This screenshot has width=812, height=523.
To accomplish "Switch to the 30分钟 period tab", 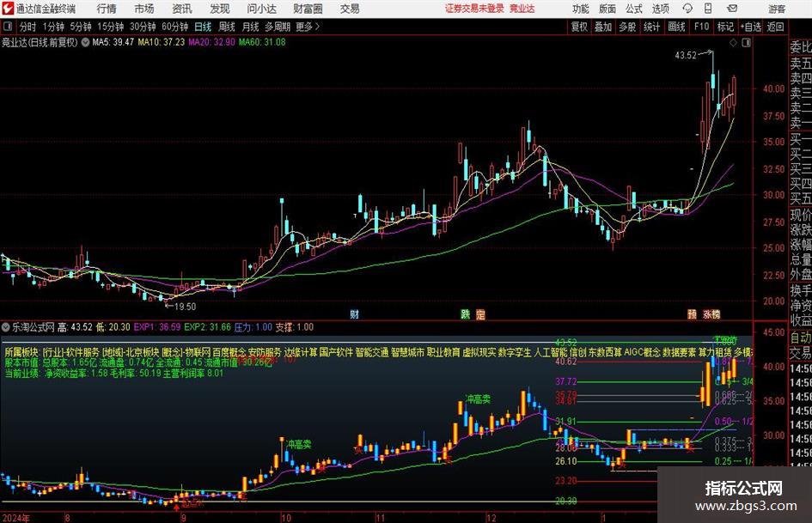I will coord(143,27).
